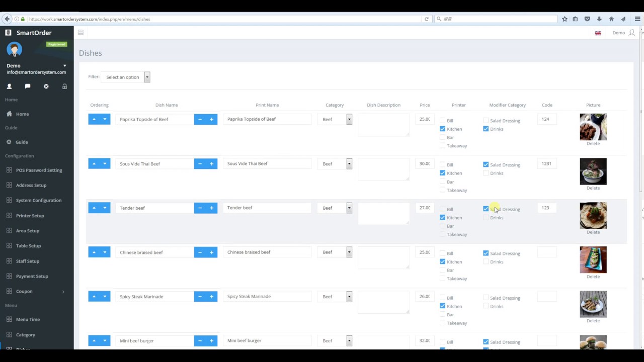Check Bill printer for Paprika Topside of Beef
This screenshot has width=644, height=362.
(443, 121)
